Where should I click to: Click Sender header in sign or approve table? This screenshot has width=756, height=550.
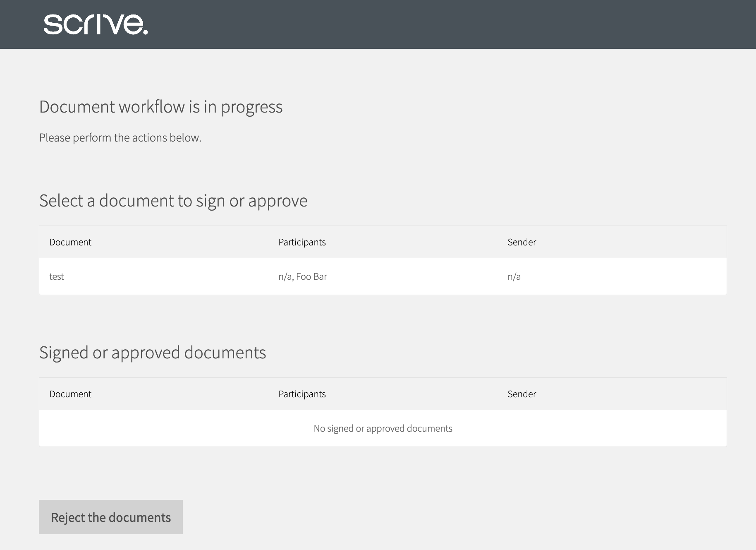522,242
